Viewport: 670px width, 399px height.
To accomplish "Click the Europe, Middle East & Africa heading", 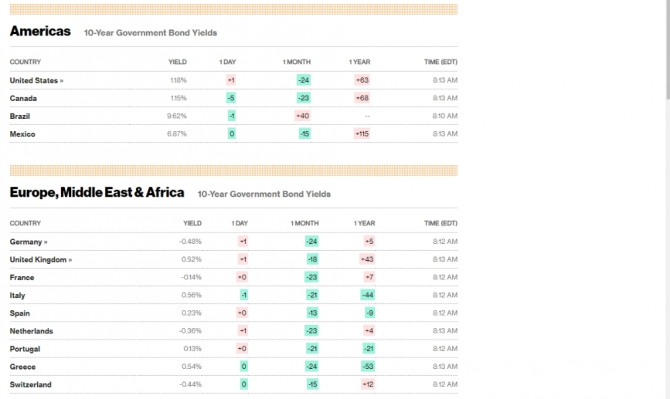I will pos(97,193).
